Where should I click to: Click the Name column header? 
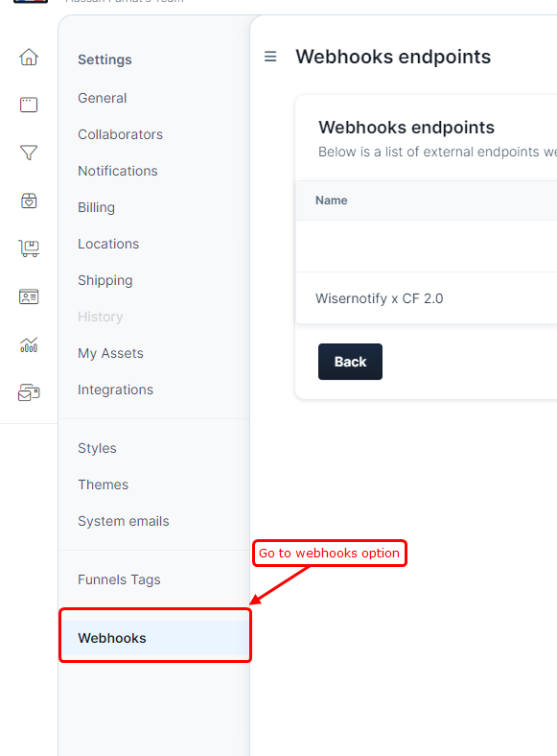click(x=332, y=201)
